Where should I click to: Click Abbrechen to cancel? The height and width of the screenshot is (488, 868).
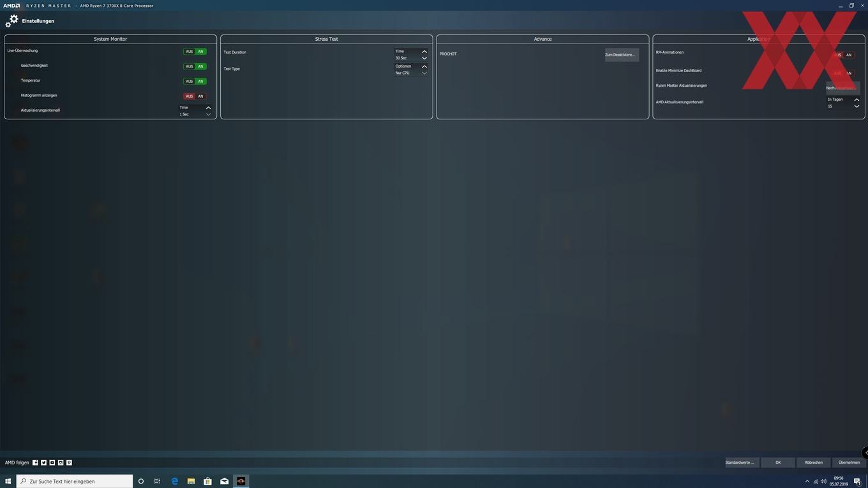[x=814, y=462]
